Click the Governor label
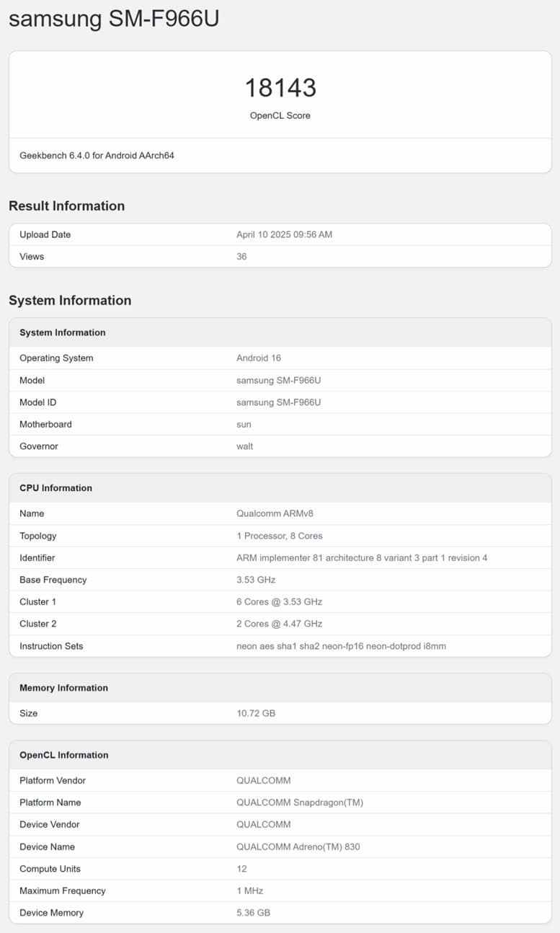 point(39,446)
